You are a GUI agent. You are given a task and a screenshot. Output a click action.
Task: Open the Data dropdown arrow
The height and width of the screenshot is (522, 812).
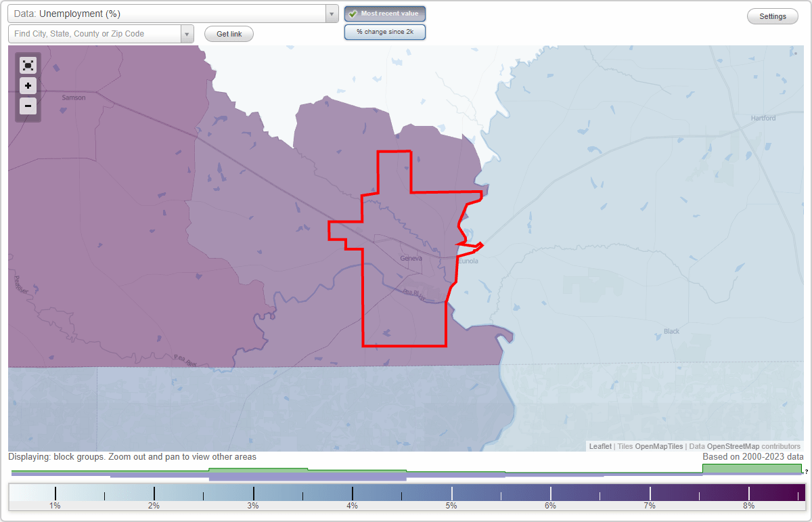(x=330, y=14)
